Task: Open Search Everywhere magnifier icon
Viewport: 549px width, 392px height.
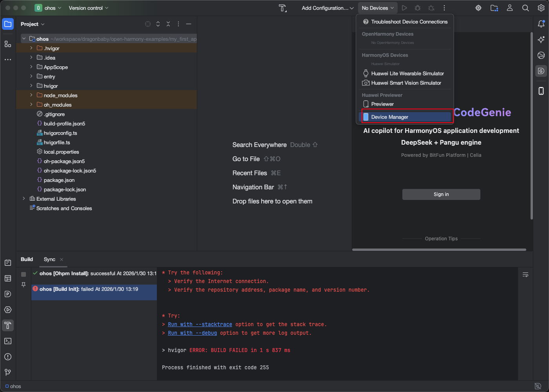Action: point(525,8)
